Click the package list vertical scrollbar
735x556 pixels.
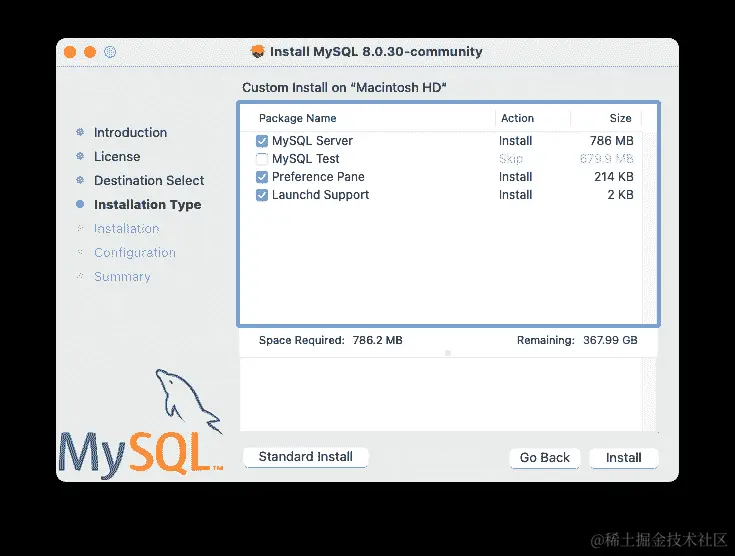point(649,228)
